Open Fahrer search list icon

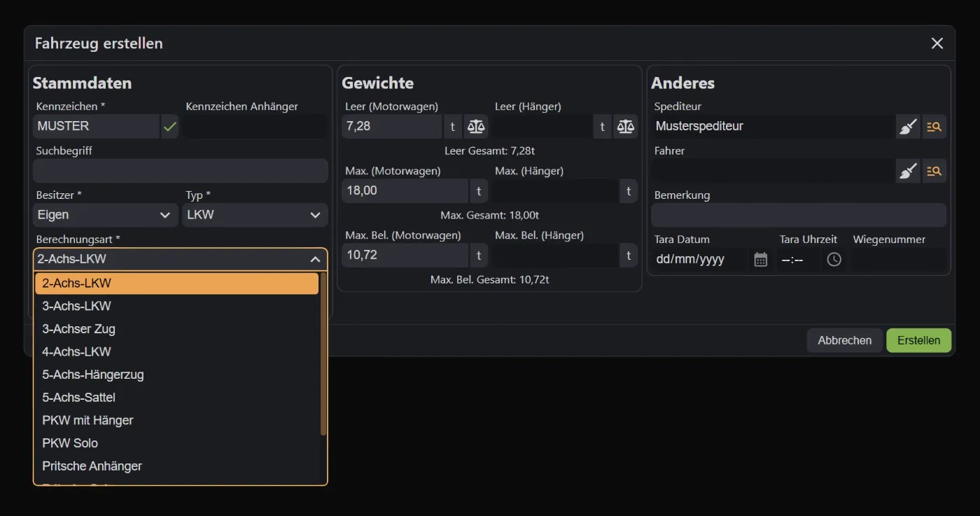coord(934,171)
